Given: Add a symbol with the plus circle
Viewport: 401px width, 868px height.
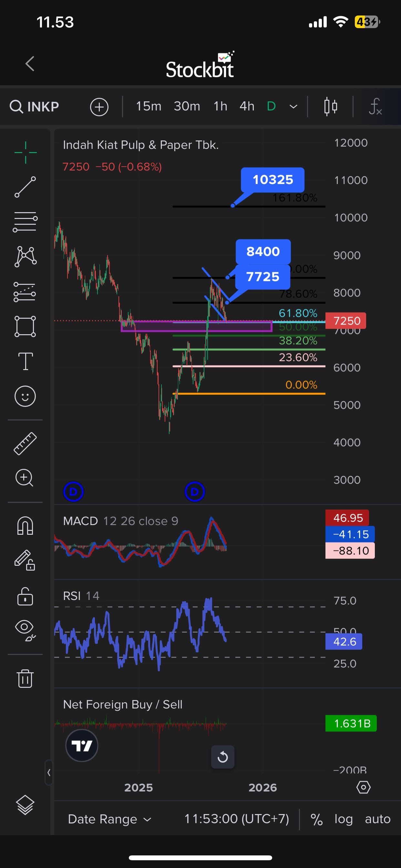Looking at the screenshot, I should tap(99, 107).
